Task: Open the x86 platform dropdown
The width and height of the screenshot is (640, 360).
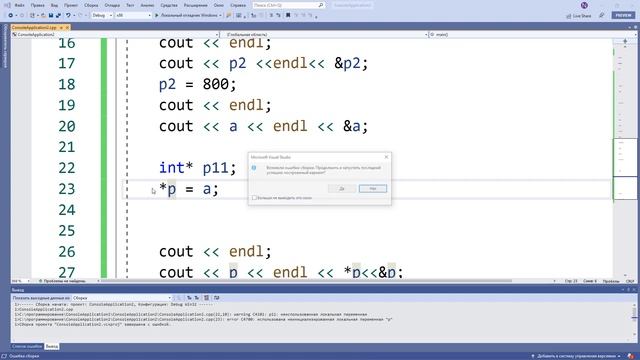Action: click(133, 16)
